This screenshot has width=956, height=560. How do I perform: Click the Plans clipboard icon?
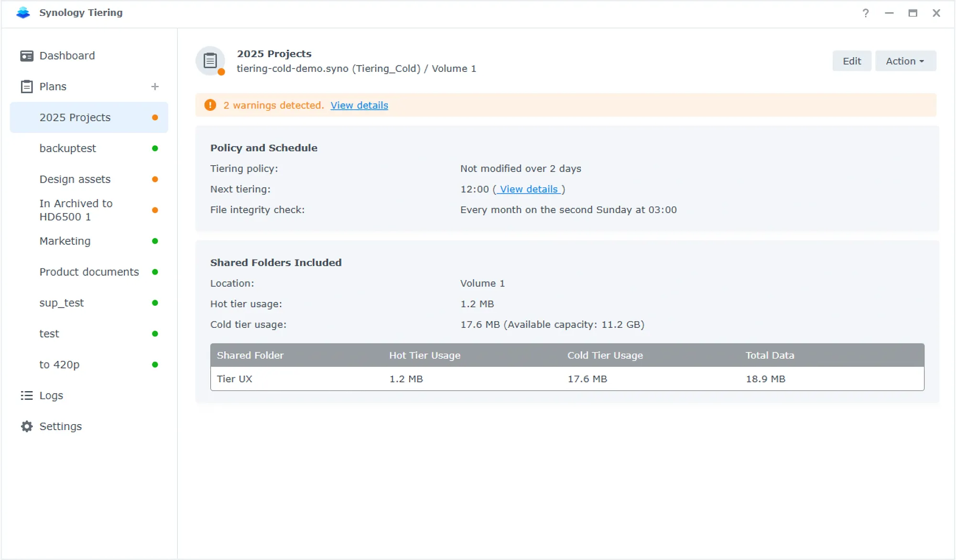(27, 86)
